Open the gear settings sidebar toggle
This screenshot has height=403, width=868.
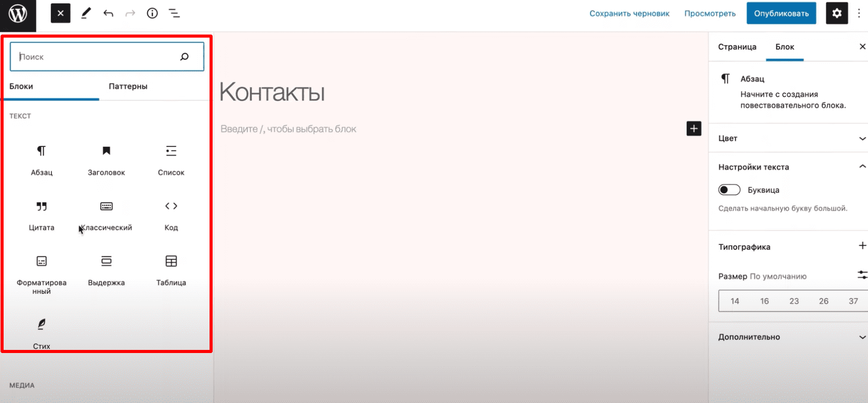(x=837, y=13)
